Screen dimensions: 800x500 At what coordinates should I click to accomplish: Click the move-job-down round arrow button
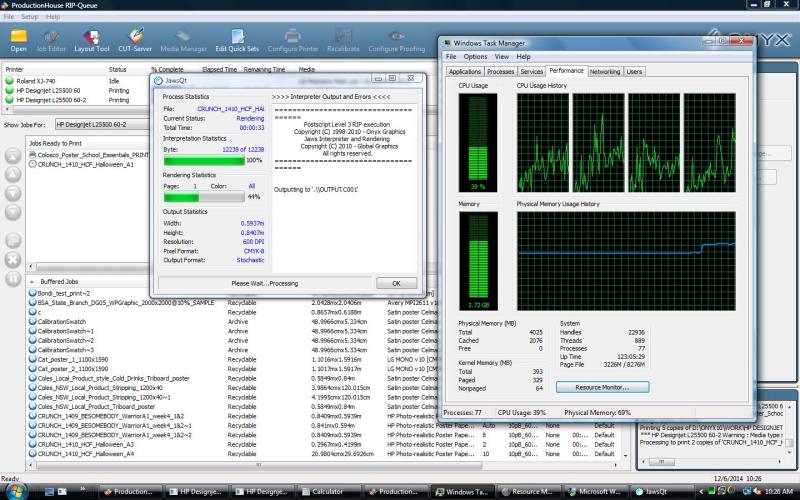pyautogui.click(x=13, y=193)
